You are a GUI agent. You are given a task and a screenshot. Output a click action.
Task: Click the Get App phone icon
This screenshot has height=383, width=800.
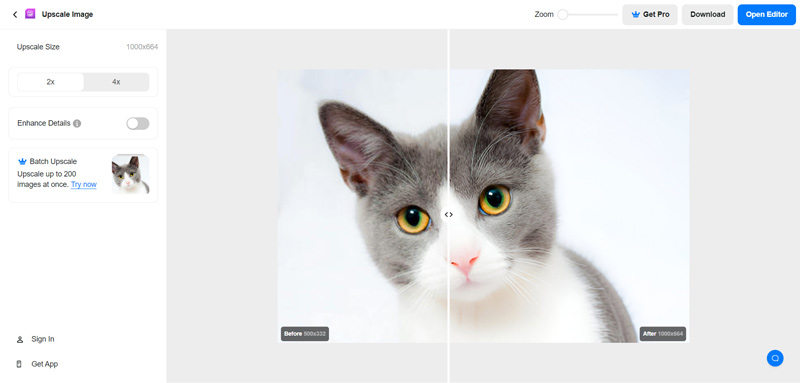(x=19, y=364)
